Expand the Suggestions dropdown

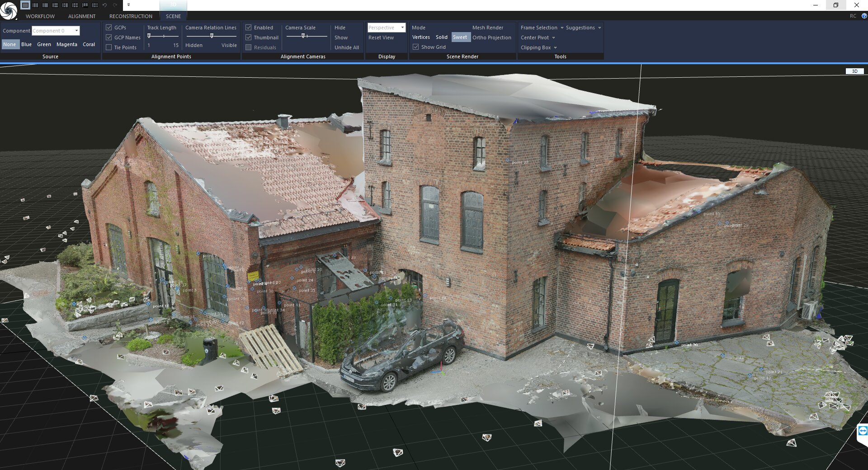[583, 28]
